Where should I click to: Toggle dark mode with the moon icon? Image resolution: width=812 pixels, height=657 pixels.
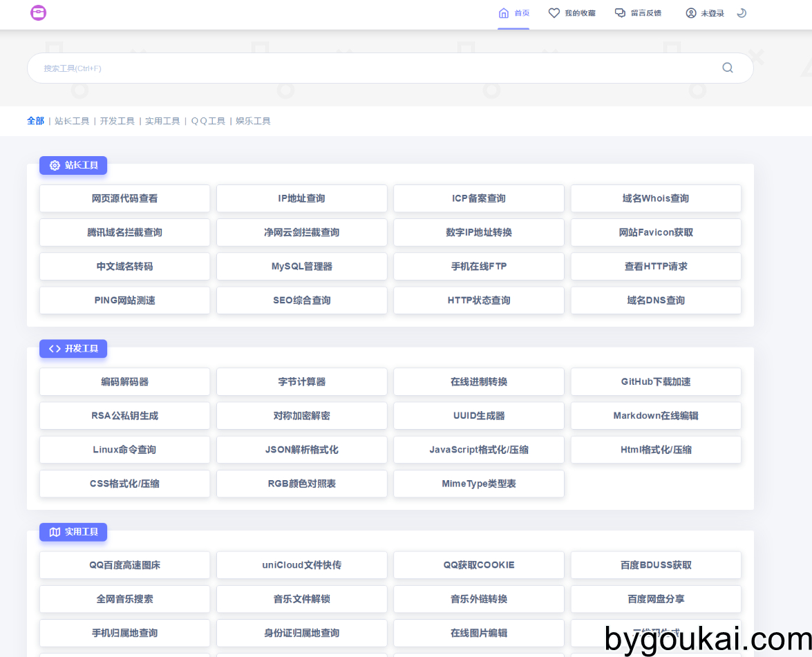[x=742, y=13]
